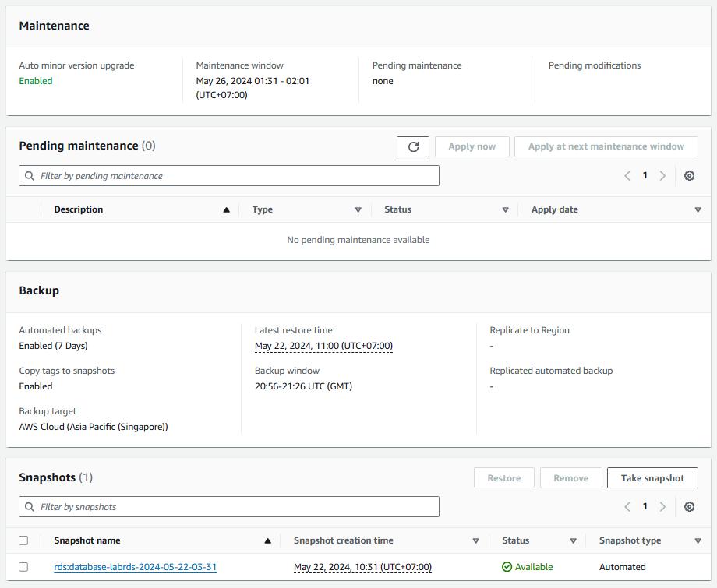Image resolution: width=717 pixels, height=588 pixels.
Task: Focus the Filter by snapshots search field
Action: (229, 507)
